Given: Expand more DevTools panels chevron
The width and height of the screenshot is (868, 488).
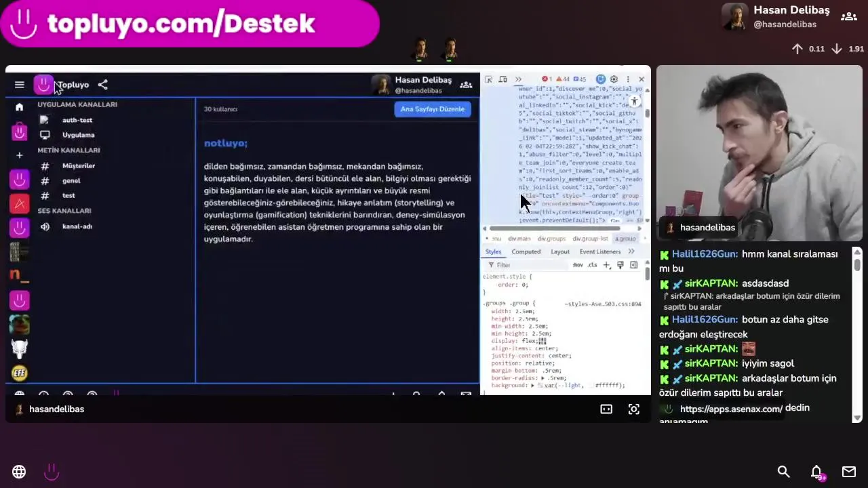Looking at the screenshot, I should pyautogui.click(x=519, y=79).
